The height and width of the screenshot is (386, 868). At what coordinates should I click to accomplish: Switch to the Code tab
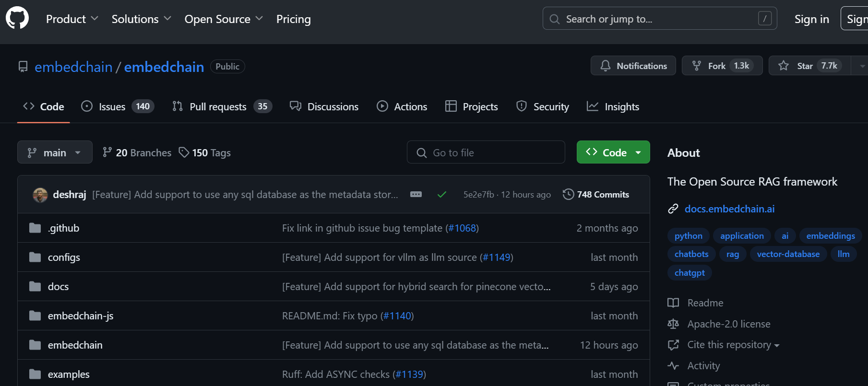(44, 106)
